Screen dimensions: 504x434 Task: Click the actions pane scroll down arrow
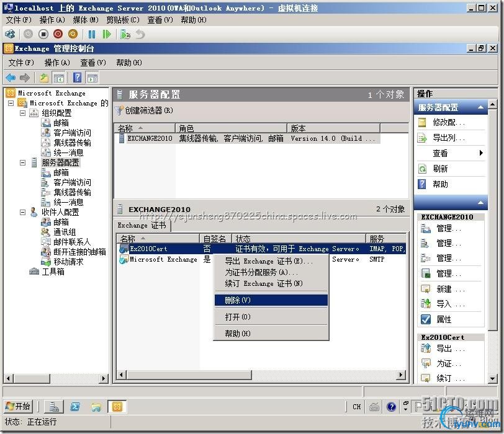click(x=492, y=378)
